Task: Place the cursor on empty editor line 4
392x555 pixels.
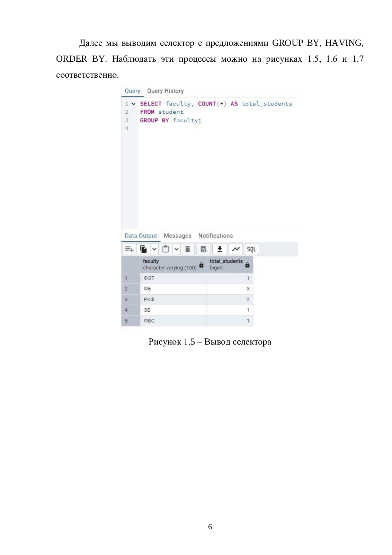Action: pyautogui.click(x=217, y=129)
